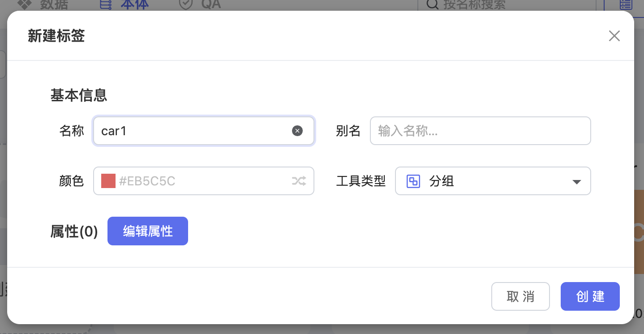The width and height of the screenshot is (644, 334).
Task: Click the shuffle icon to randomize color
Action: click(x=299, y=181)
